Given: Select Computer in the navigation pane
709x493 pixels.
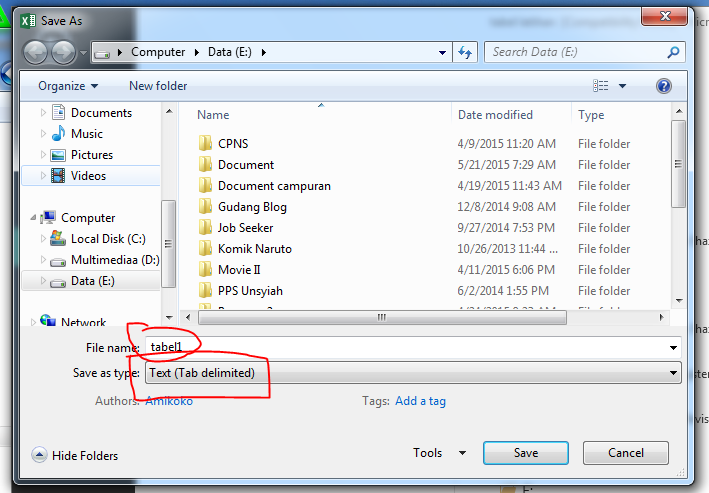Looking at the screenshot, I should 88,218.
